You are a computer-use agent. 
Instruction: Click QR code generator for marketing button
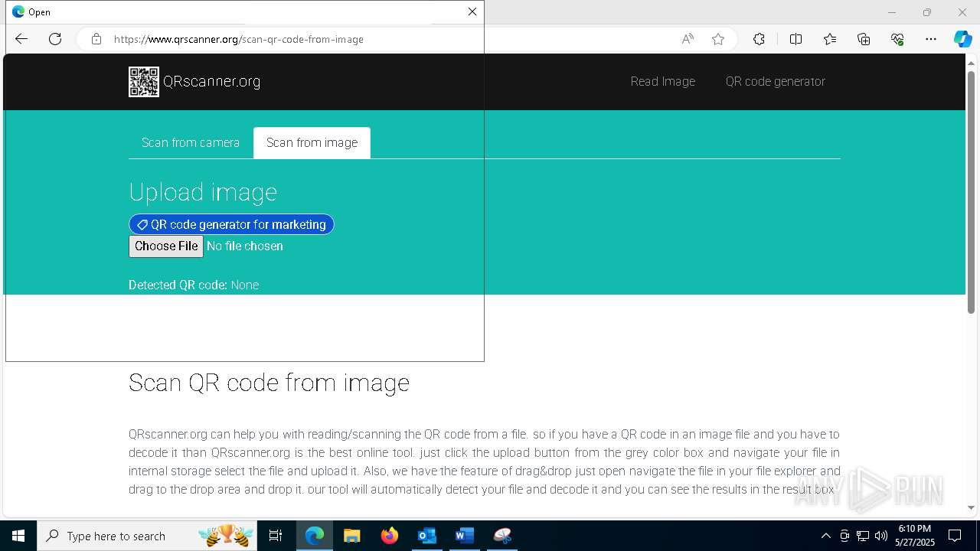pos(231,224)
